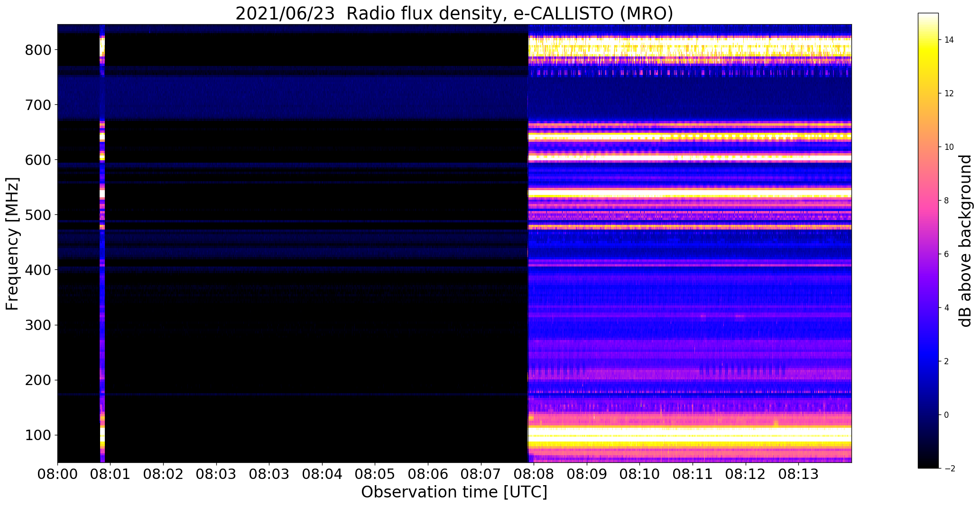Screen dimensions: 980x506
Task: Click the x-axis tick label "08:08"
Action: (x=534, y=474)
